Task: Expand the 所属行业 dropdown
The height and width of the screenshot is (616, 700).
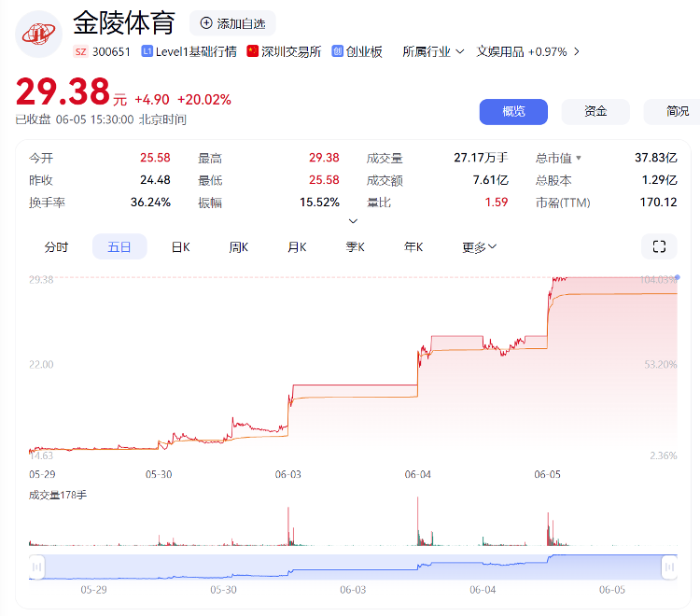Action: (x=433, y=51)
